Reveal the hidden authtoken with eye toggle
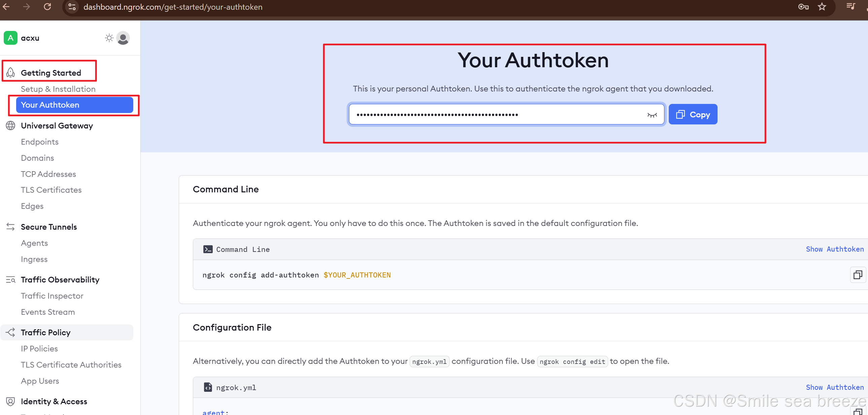The height and width of the screenshot is (415, 868). (x=653, y=114)
